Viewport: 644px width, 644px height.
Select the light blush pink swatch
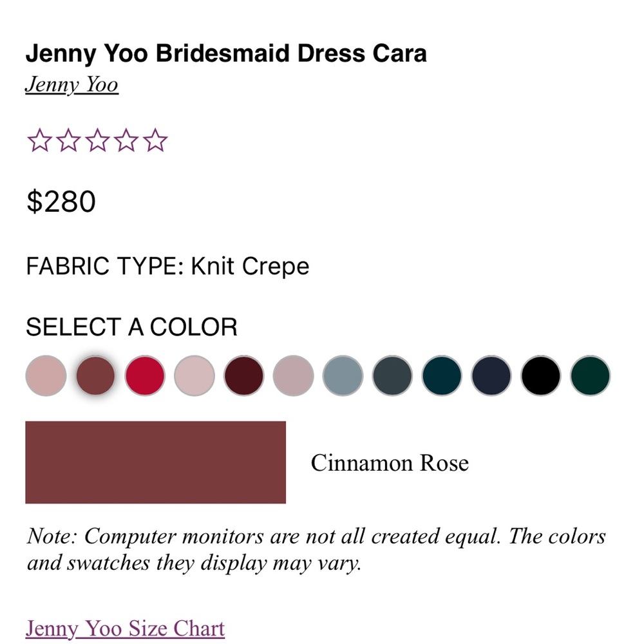193,375
